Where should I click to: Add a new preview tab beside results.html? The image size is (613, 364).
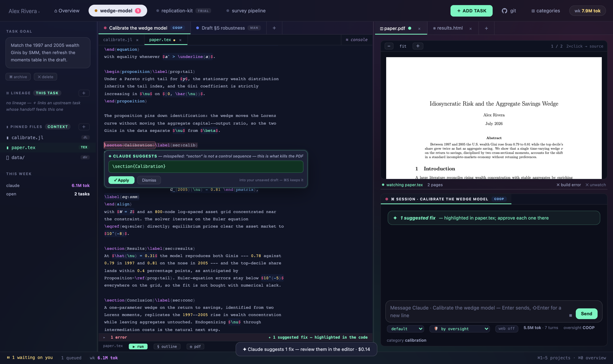coord(486,28)
